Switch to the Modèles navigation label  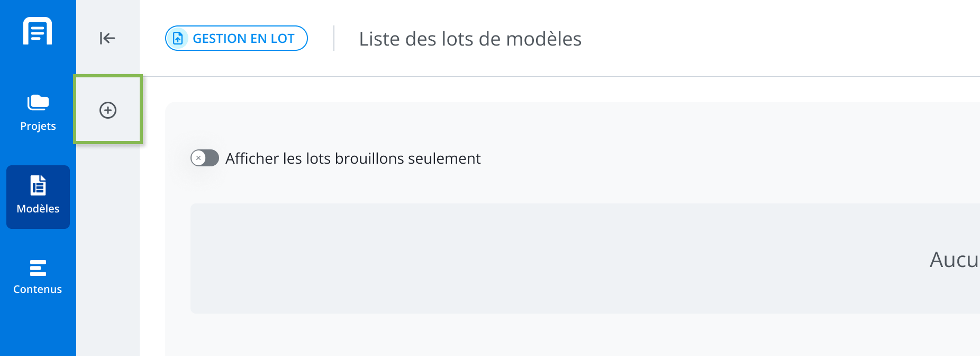point(38,209)
